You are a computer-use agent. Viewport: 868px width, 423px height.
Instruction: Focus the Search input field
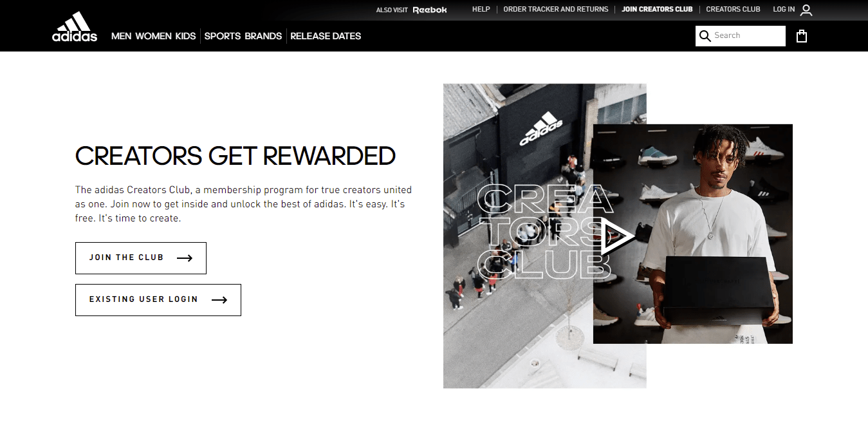point(748,36)
